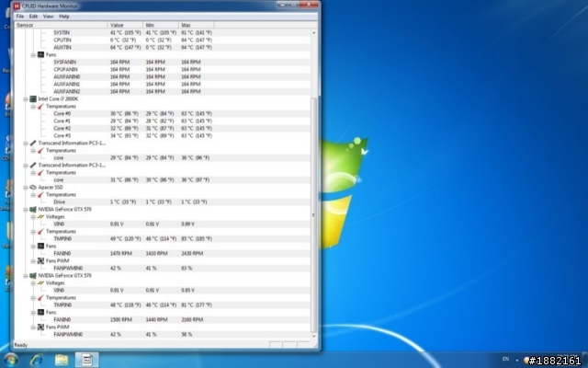Collapse the Transcend node above the 29 °C core row
Image resolution: width=588 pixels, height=368 pixels.
pyautogui.click(x=26, y=144)
